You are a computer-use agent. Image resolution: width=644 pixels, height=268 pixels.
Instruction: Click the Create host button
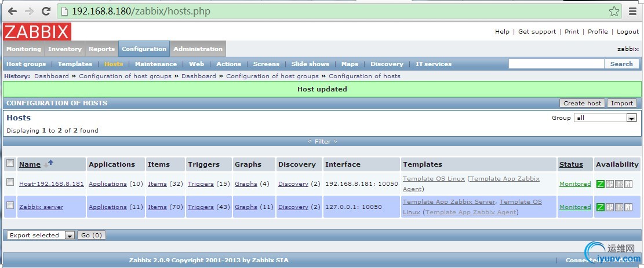point(582,104)
